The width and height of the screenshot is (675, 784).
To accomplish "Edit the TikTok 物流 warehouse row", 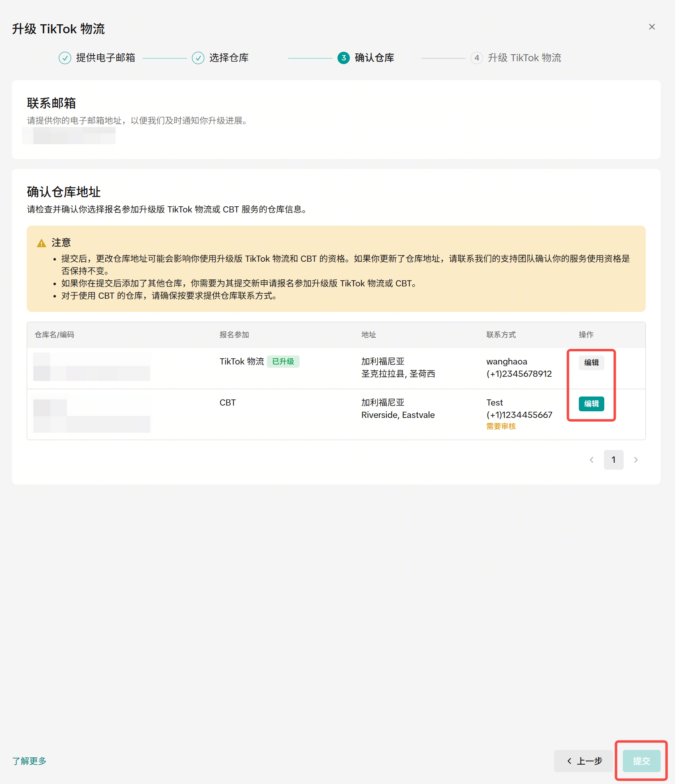I will 591,362.
